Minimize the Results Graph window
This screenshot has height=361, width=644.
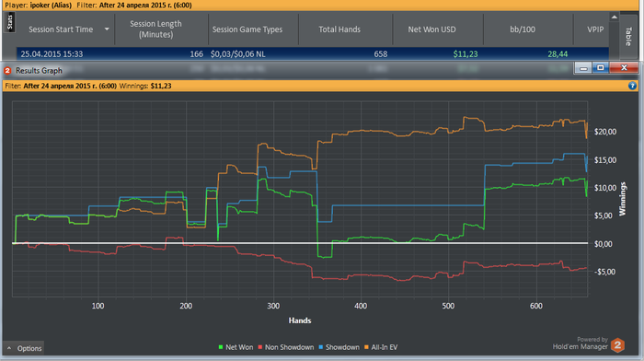(582, 68)
